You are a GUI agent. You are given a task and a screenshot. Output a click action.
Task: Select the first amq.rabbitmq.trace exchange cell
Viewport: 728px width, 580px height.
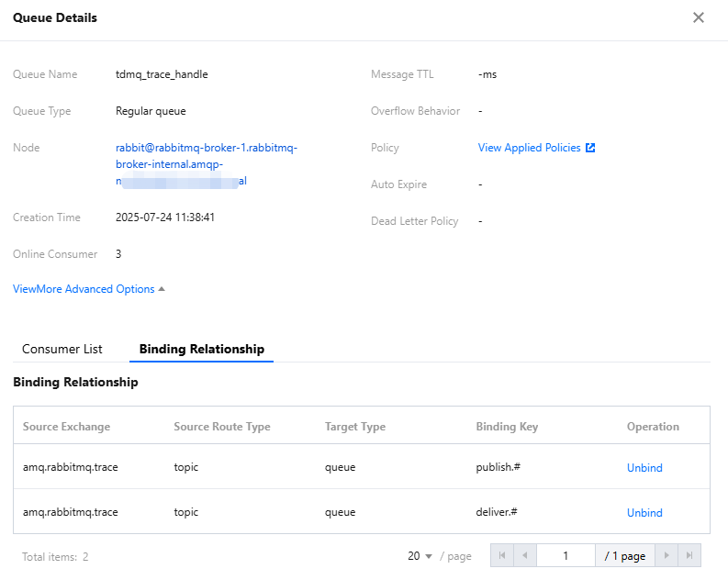71,468
